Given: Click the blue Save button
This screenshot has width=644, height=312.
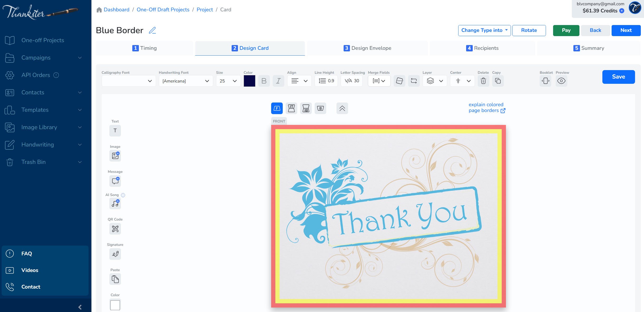Looking at the screenshot, I should pyautogui.click(x=618, y=77).
